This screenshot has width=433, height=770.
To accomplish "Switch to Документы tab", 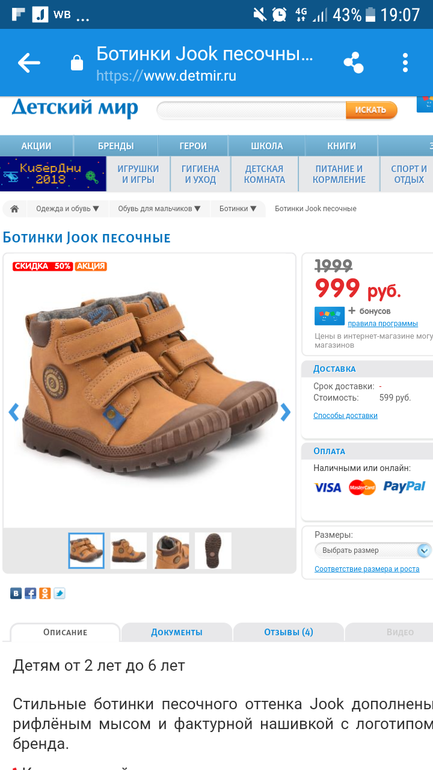I will [177, 632].
